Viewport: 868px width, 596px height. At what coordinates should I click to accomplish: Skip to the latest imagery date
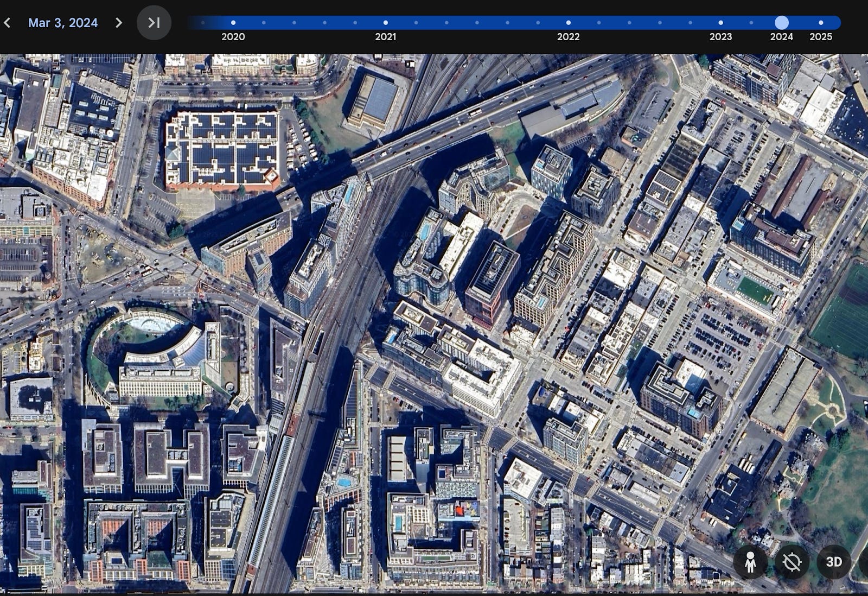coord(154,23)
